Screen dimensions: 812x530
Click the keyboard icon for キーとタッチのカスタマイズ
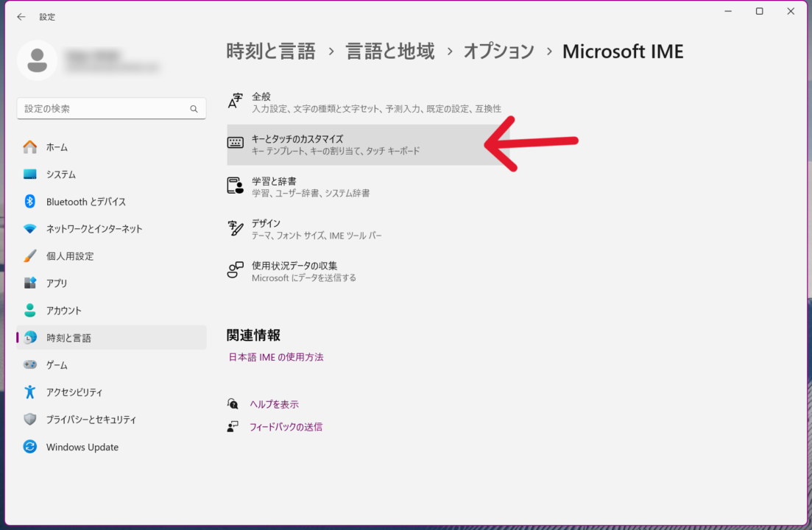point(235,143)
